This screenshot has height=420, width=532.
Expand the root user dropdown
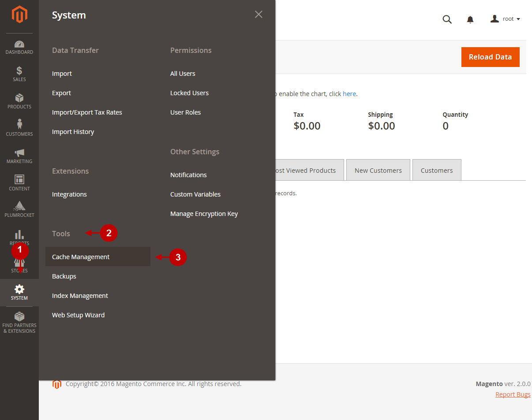[506, 19]
